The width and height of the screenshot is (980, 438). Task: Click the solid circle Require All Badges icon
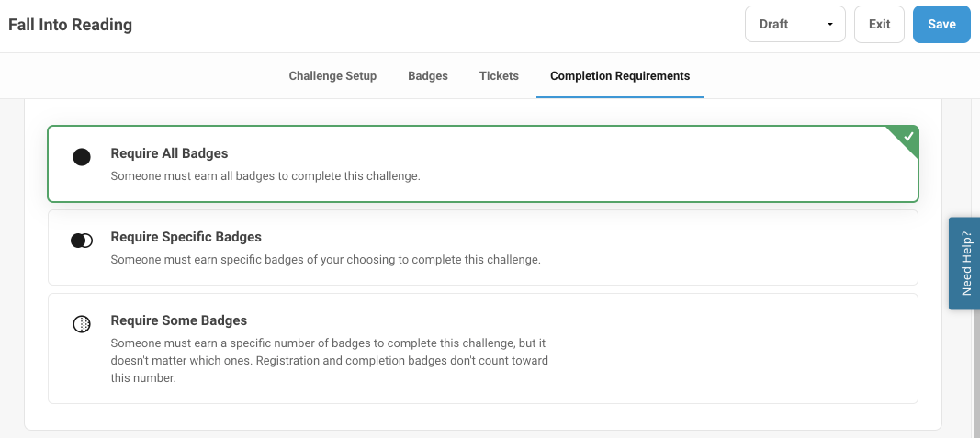tap(82, 157)
